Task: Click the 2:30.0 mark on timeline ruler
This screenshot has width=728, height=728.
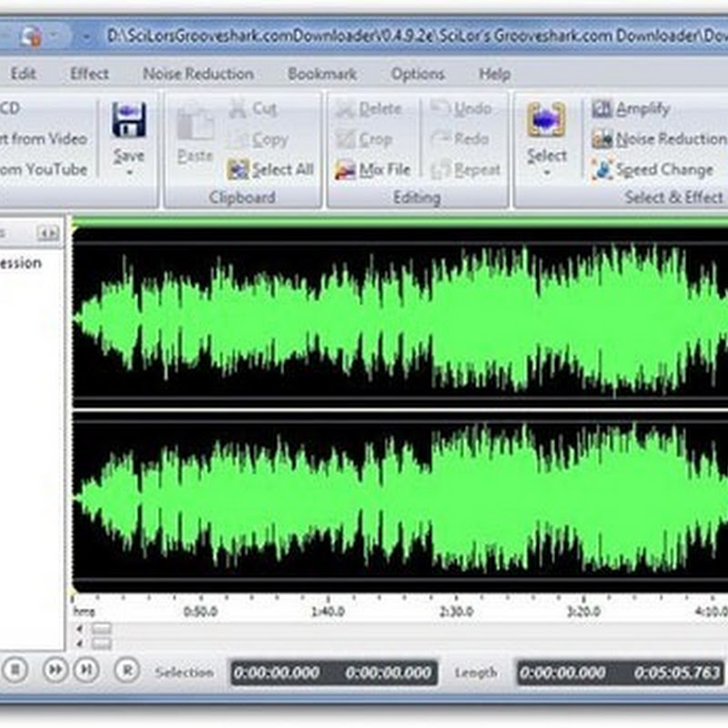Action: coord(454,611)
